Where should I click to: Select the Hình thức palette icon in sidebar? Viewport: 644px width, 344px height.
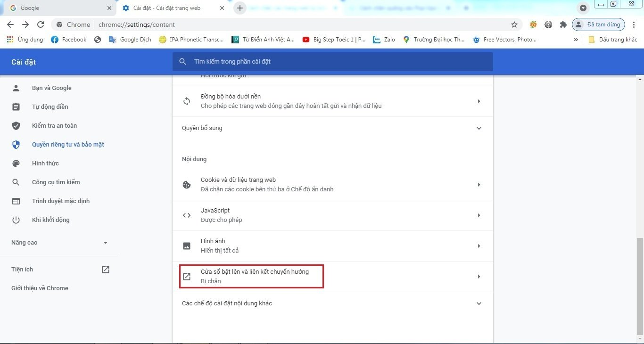point(16,163)
